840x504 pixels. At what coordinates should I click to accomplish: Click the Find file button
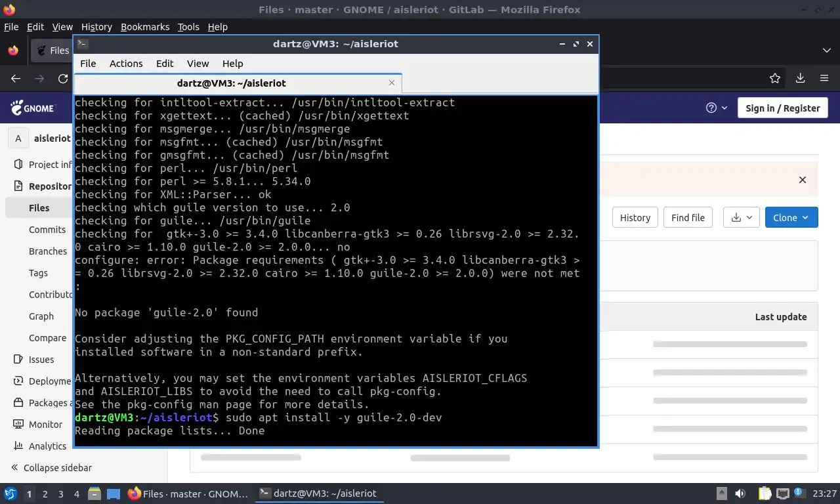688,218
